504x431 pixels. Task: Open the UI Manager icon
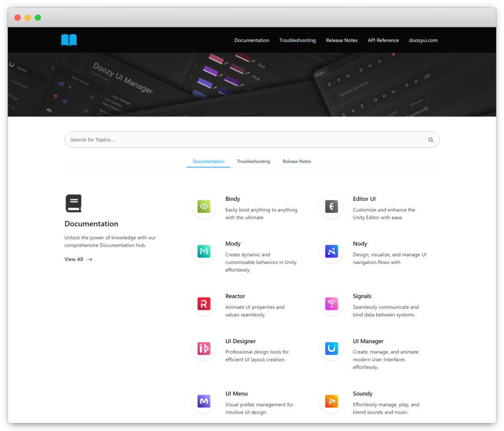point(331,349)
